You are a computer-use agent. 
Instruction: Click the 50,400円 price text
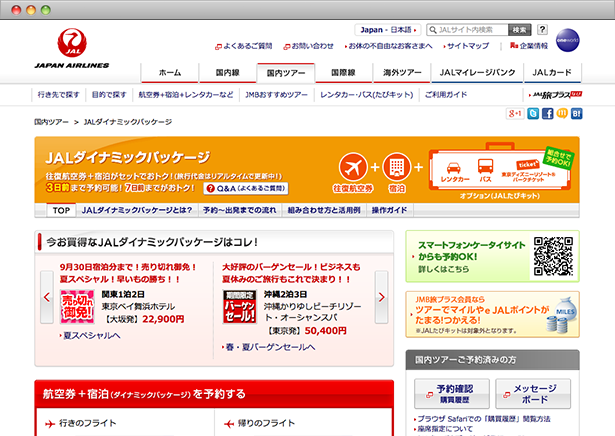tap(326, 331)
